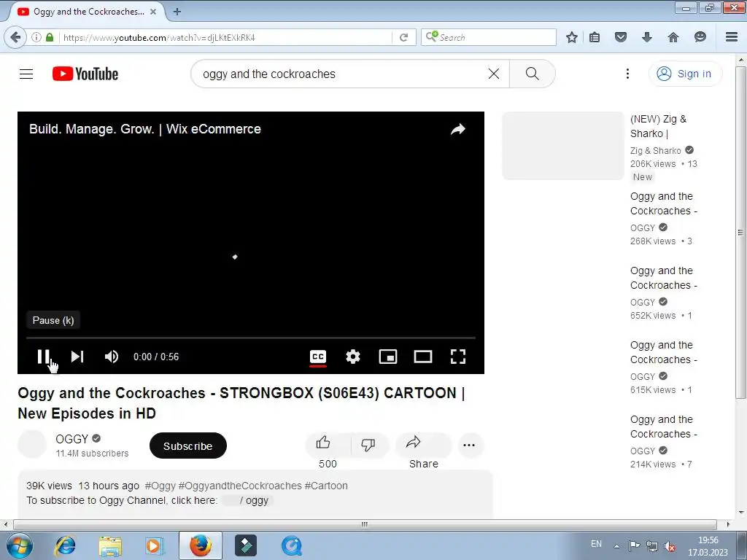The width and height of the screenshot is (747, 560).
Task: Go to Firefox home page icon
Action: 673,37
